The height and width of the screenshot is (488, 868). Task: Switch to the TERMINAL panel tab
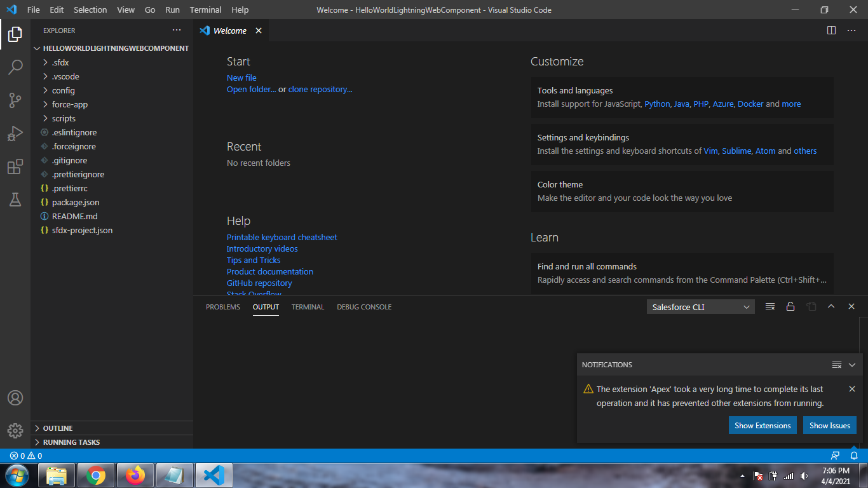308,307
